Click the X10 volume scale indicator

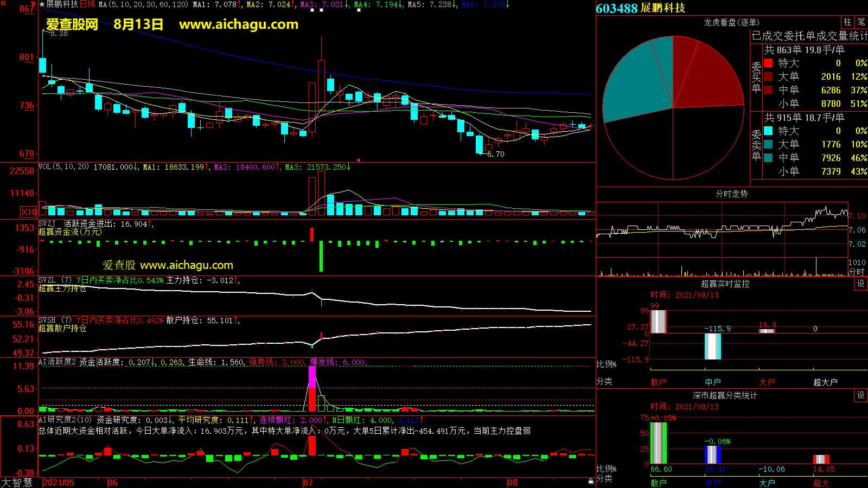pyautogui.click(x=29, y=212)
